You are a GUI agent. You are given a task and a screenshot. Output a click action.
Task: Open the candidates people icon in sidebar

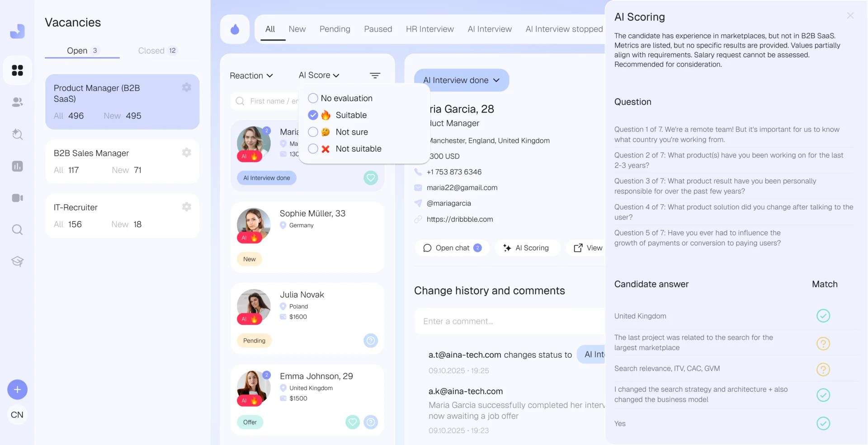point(17,102)
